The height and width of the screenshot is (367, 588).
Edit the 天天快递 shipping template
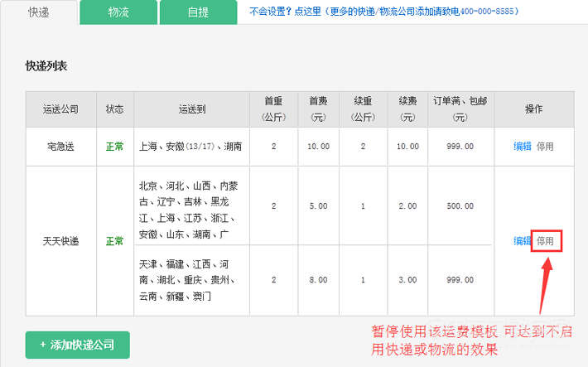click(523, 241)
